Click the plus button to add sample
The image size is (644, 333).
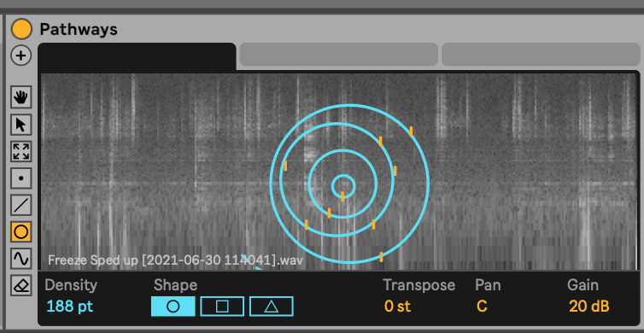pyautogui.click(x=21, y=55)
